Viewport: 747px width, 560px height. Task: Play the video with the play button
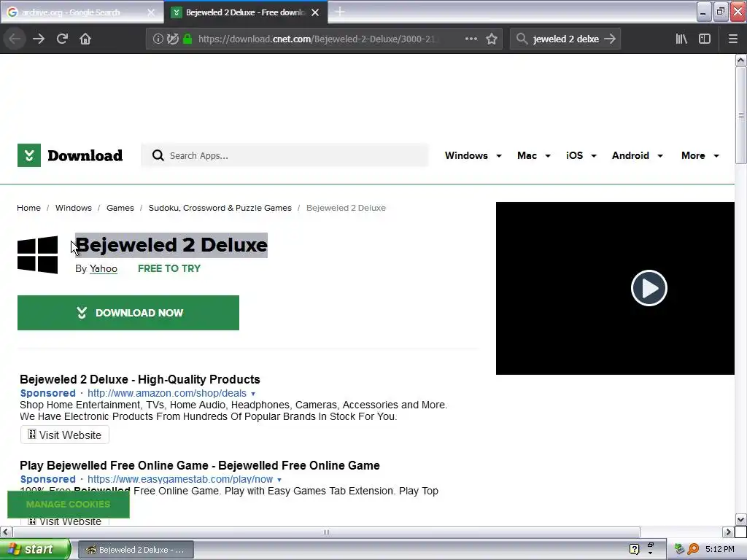point(649,288)
